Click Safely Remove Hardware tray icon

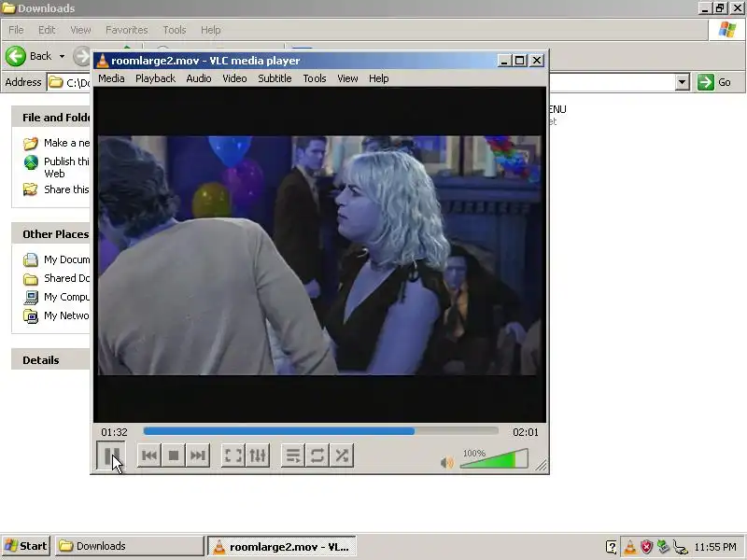click(x=663, y=546)
